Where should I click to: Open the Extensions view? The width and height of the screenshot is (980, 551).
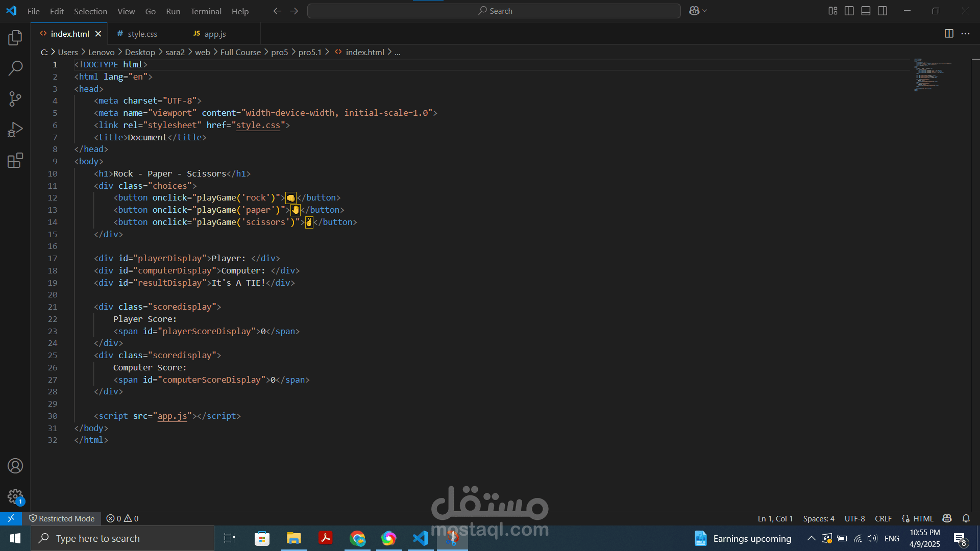(15, 161)
